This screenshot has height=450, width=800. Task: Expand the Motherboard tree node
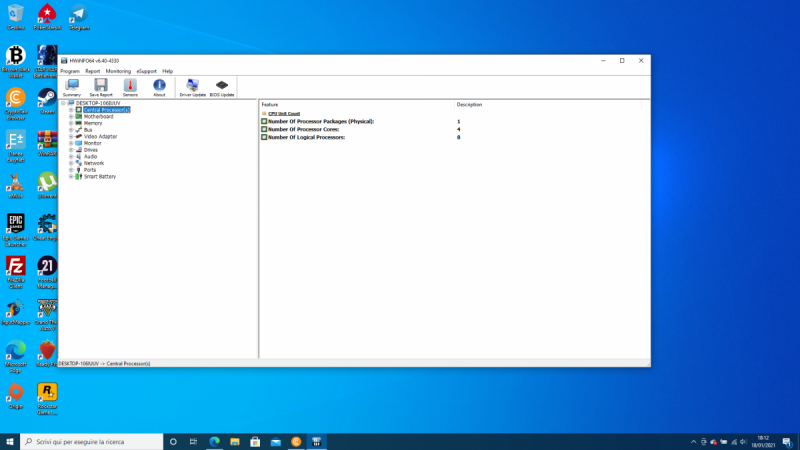71,116
